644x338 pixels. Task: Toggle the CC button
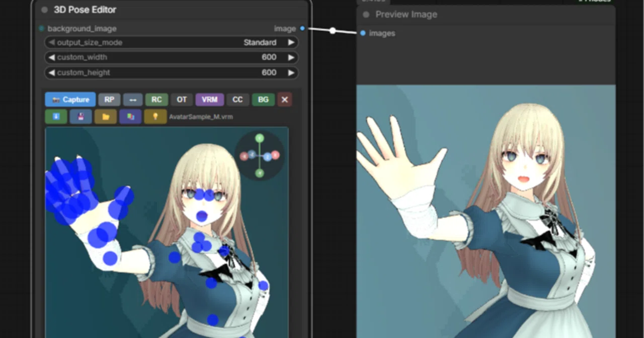[x=237, y=100]
